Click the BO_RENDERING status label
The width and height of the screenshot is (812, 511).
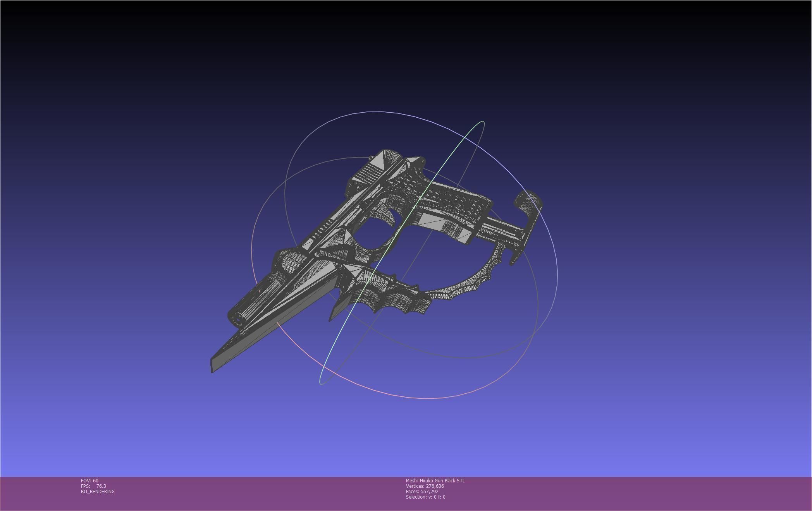click(98, 491)
